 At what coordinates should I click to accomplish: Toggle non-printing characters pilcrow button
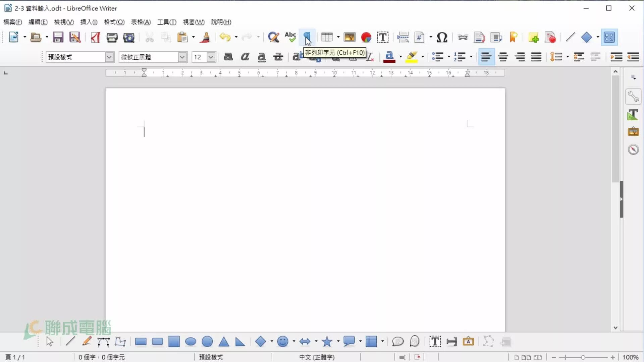tap(307, 37)
